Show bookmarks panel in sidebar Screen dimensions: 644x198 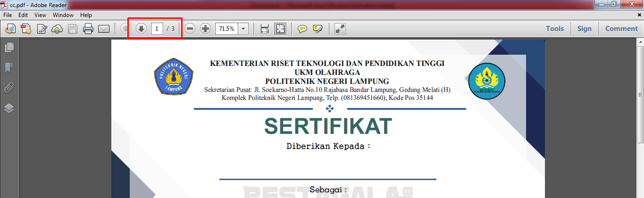click(x=9, y=67)
